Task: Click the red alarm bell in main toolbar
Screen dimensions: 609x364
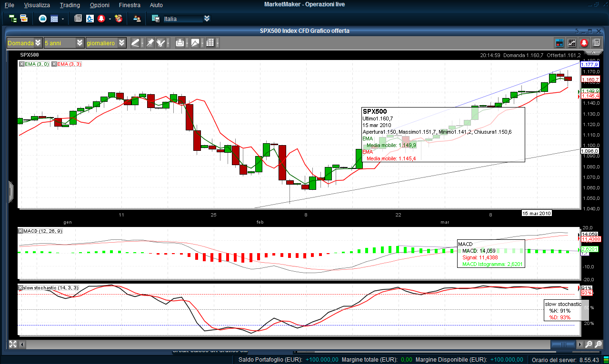Action: click(101, 19)
